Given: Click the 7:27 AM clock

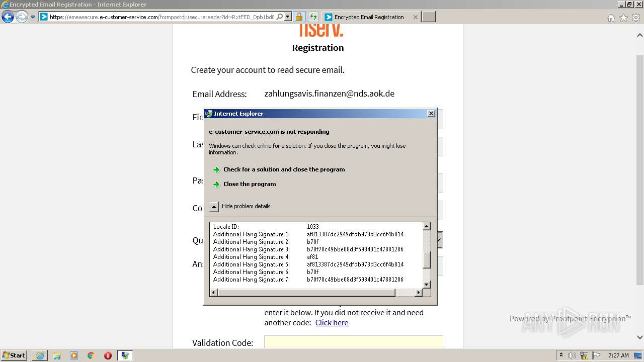Looking at the screenshot, I should [618, 355].
